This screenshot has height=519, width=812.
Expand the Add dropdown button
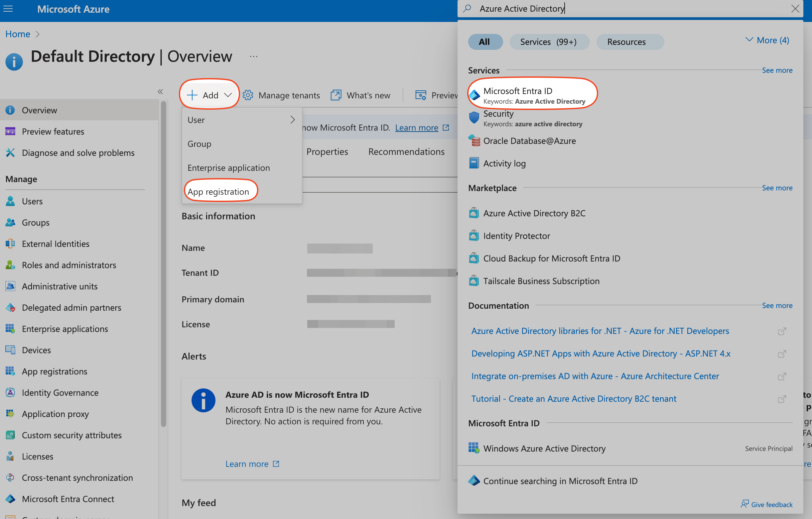(209, 95)
